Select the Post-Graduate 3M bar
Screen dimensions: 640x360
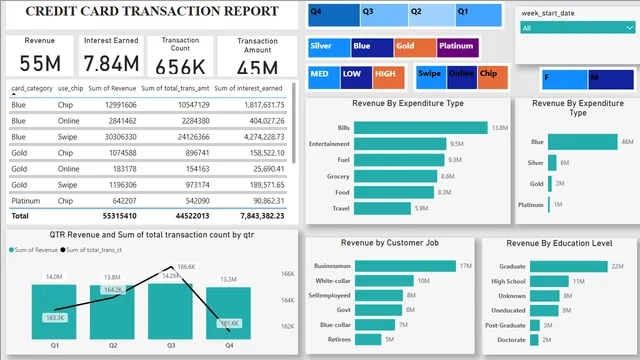pyautogui.click(x=534, y=325)
